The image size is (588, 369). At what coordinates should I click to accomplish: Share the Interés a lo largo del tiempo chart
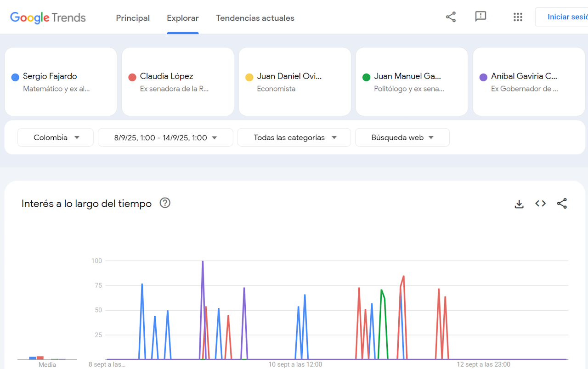coord(562,204)
